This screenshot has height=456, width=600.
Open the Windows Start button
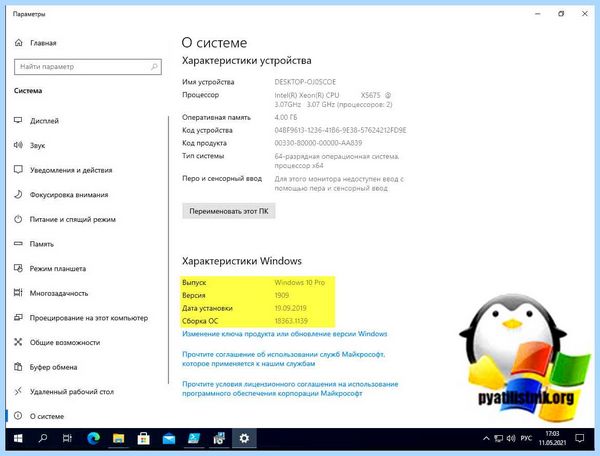coord(18,438)
